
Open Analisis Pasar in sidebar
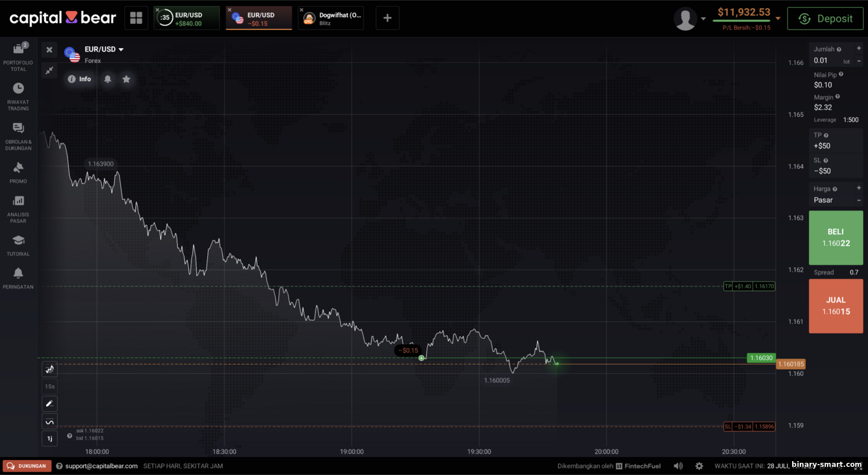19,209
